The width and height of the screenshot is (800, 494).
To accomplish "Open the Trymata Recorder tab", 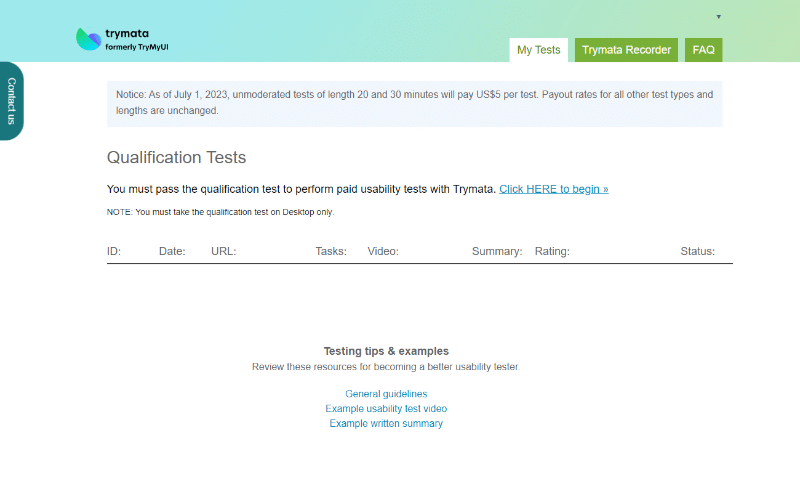I will point(626,50).
